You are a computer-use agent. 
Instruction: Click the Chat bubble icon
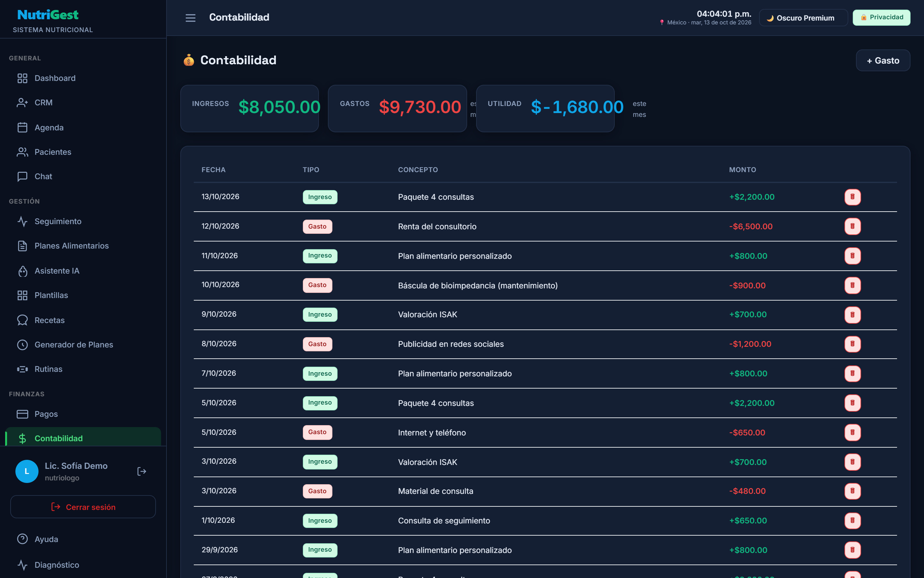click(22, 176)
